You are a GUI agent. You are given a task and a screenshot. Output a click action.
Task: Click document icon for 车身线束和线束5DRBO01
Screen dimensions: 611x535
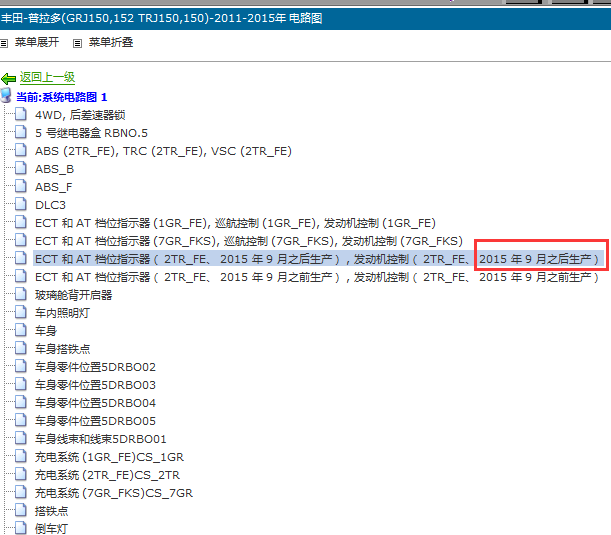point(21,438)
